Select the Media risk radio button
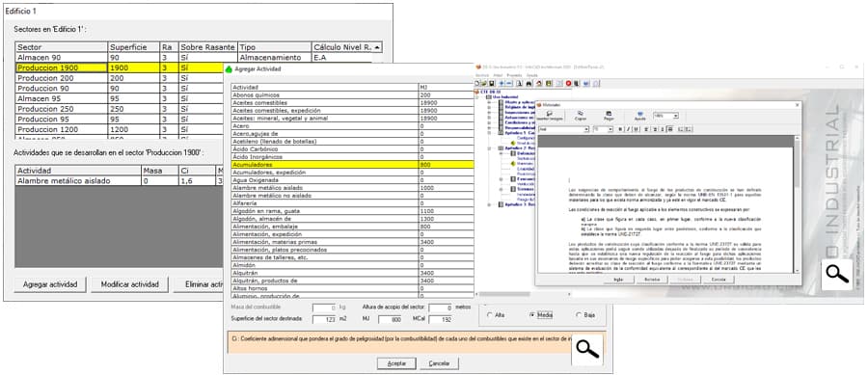Screen dimensions: 868x375 532,314
